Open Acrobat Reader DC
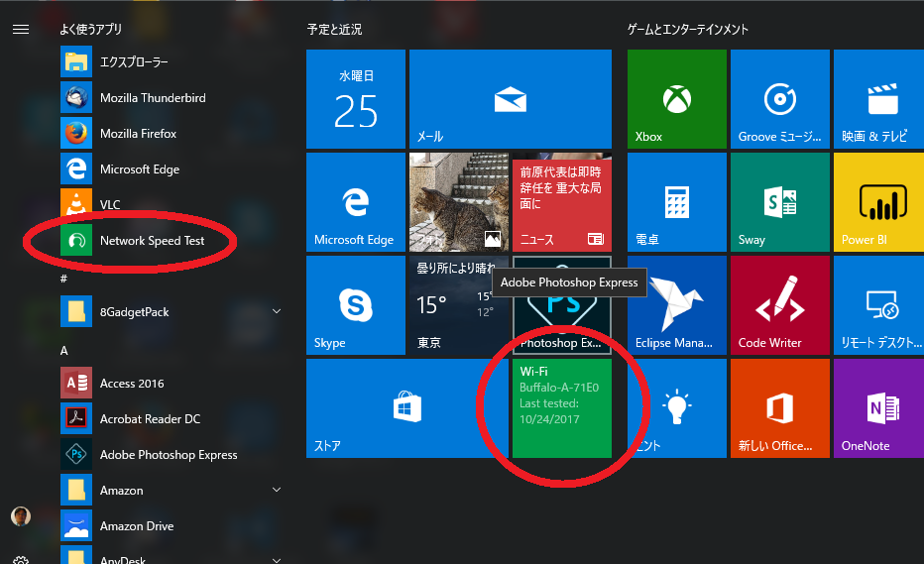Viewport: 924px width, 564px height. click(x=173, y=419)
